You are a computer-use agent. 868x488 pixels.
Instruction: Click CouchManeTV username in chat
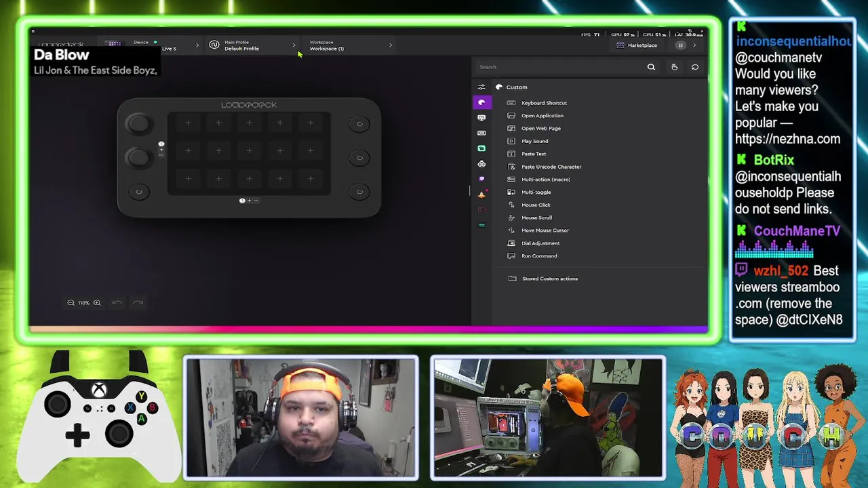tap(797, 231)
